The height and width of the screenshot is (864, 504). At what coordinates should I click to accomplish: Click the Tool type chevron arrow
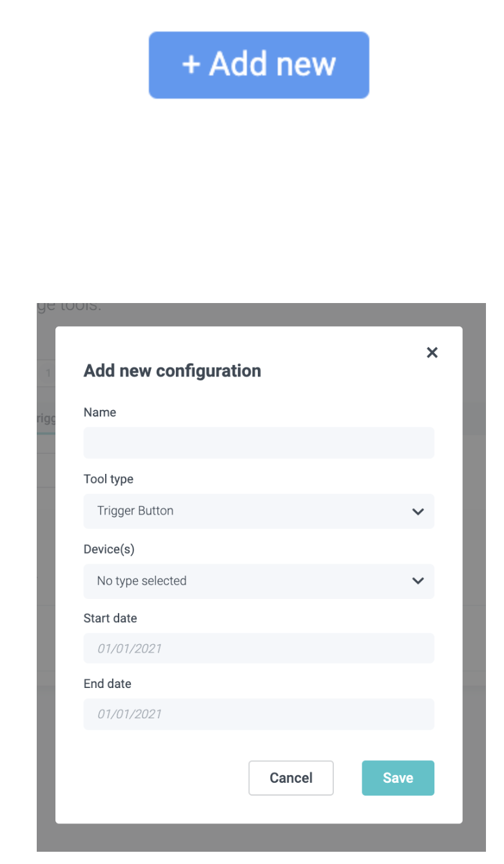418,512
